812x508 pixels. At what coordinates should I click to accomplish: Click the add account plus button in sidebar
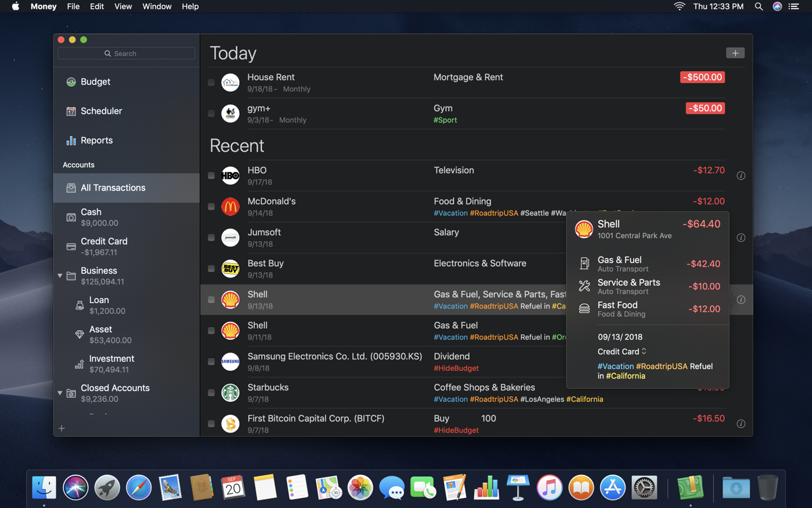point(62,429)
